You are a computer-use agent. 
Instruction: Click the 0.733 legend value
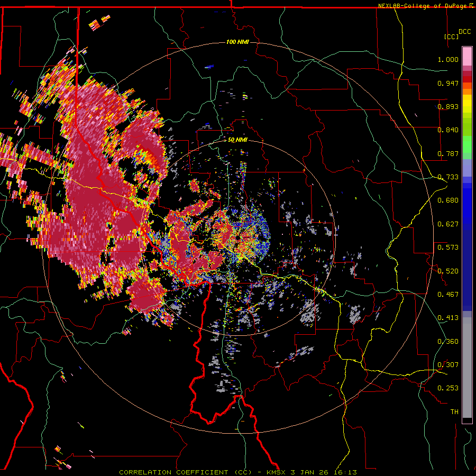coord(448,177)
